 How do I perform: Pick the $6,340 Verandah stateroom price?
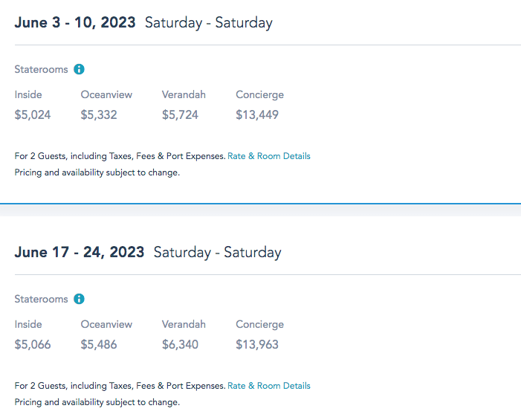pos(181,344)
